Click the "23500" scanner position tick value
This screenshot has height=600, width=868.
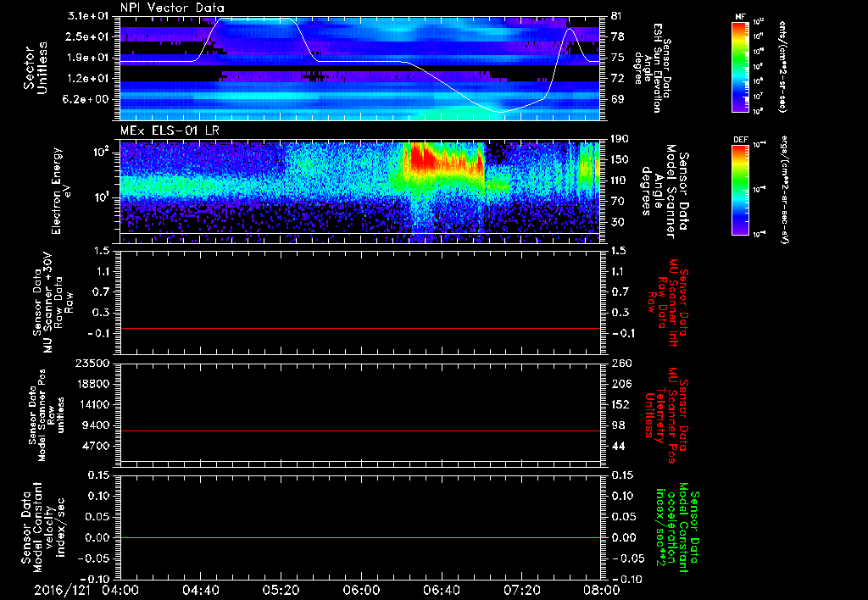coord(93,363)
